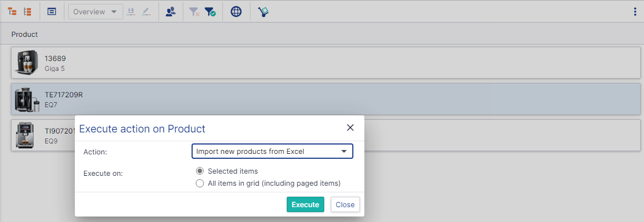Click the Execute button
Screen dimensions: 644x222
pyautogui.click(x=305, y=205)
